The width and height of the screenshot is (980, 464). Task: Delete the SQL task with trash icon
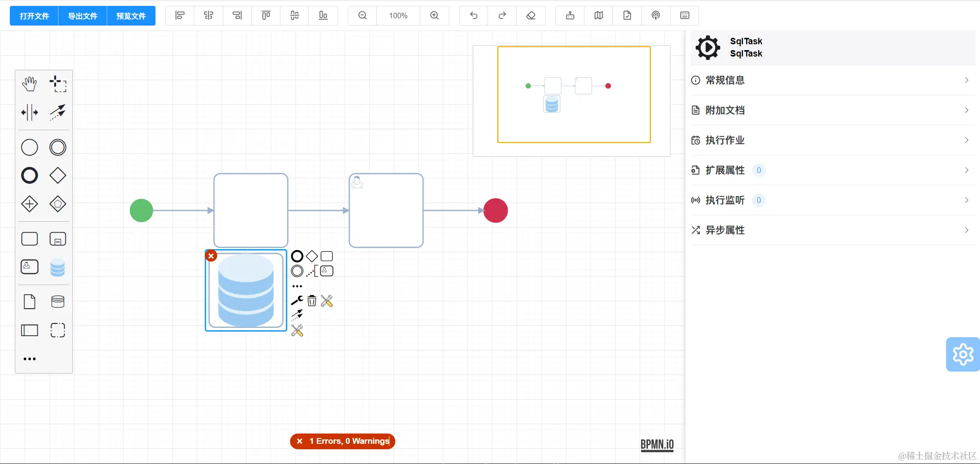point(312,300)
